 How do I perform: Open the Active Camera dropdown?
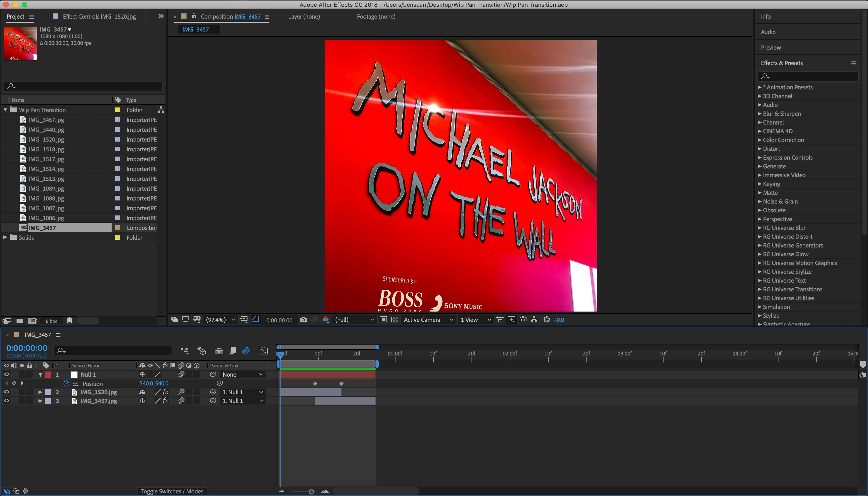click(x=428, y=320)
